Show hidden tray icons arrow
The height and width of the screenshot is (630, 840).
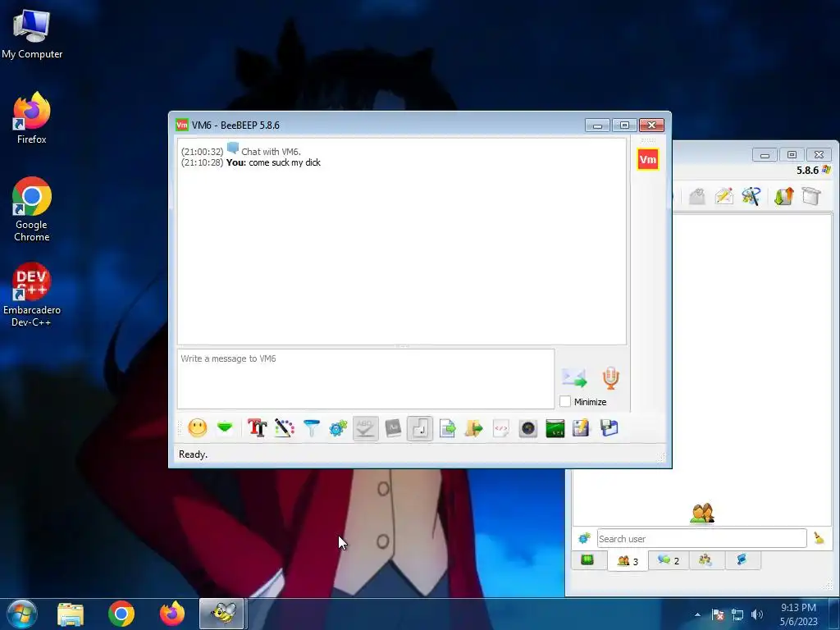tap(697, 614)
